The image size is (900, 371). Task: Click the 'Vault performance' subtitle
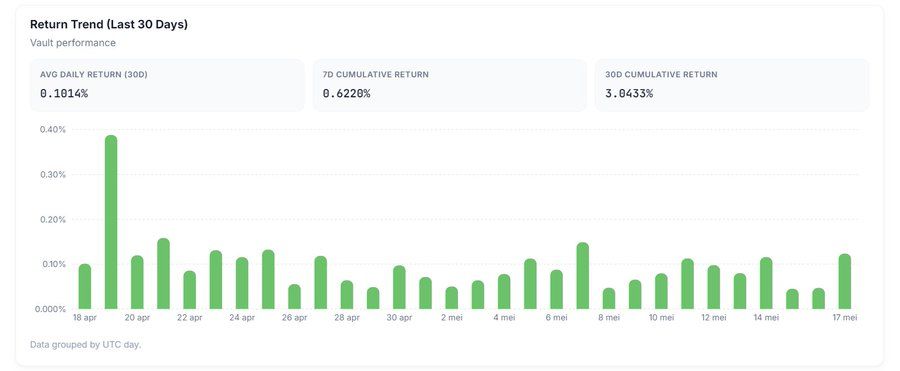click(x=73, y=43)
